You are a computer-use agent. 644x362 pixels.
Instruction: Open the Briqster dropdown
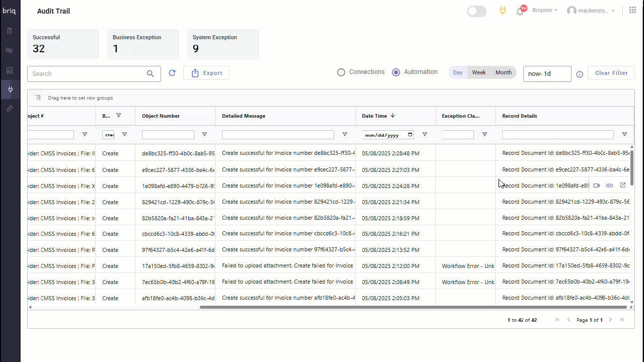point(544,11)
